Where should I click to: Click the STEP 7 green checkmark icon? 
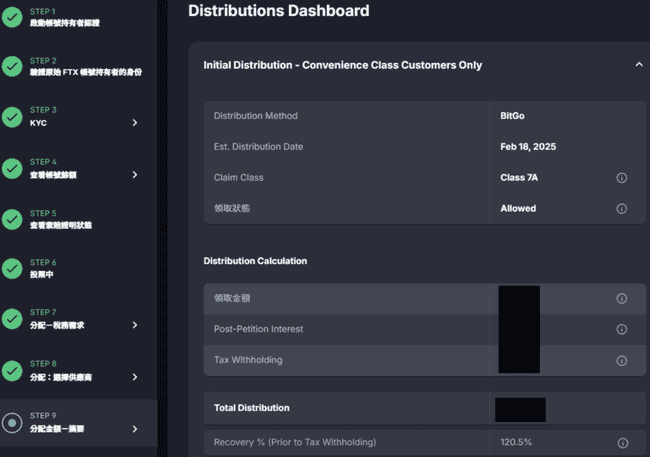click(x=12, y=319)
